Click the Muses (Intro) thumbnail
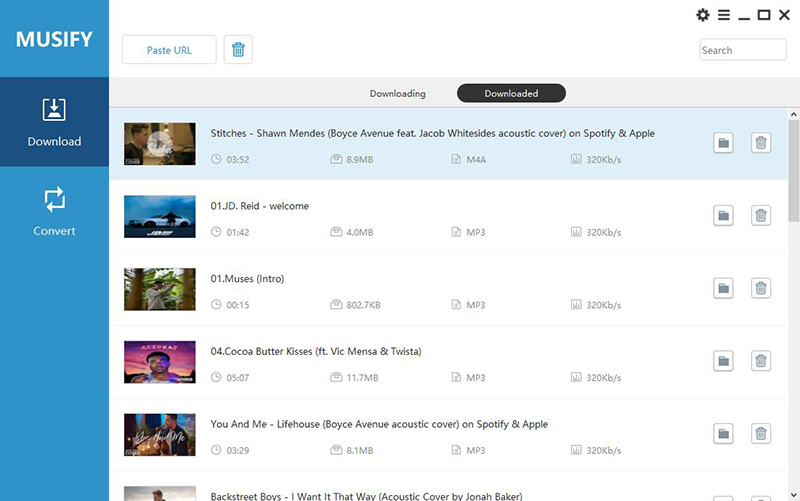This screenshot has height=501, width=800. coord(160,289)
